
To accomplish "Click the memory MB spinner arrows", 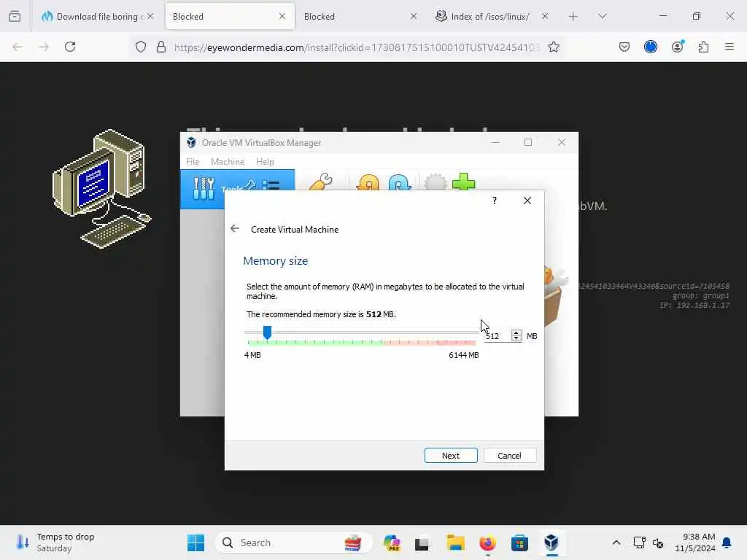I will (x=516, y=335).
